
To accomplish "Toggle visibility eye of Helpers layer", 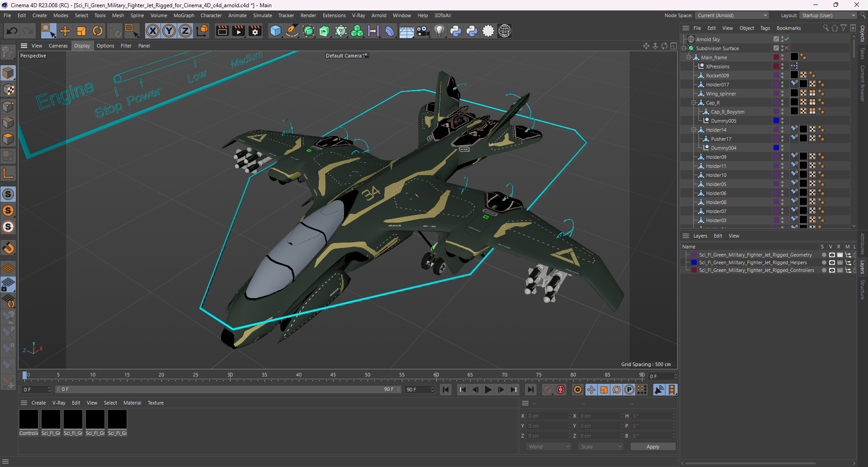I will click(831, 262).
